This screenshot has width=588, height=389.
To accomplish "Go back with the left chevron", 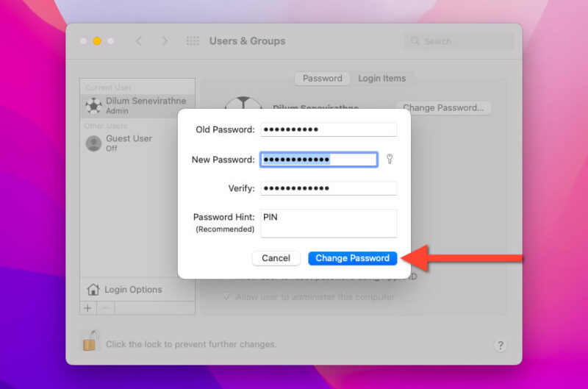I will 139,41.
